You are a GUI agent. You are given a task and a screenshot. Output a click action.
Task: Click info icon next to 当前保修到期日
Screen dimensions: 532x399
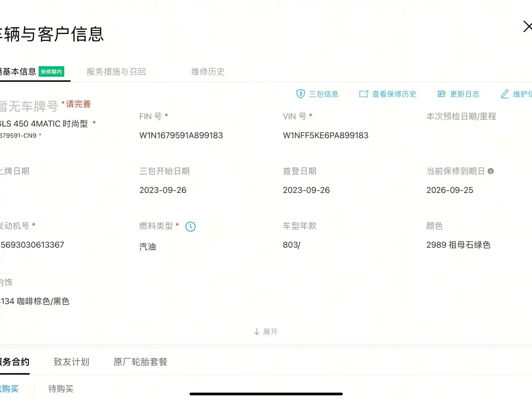[x=491, y=171]
